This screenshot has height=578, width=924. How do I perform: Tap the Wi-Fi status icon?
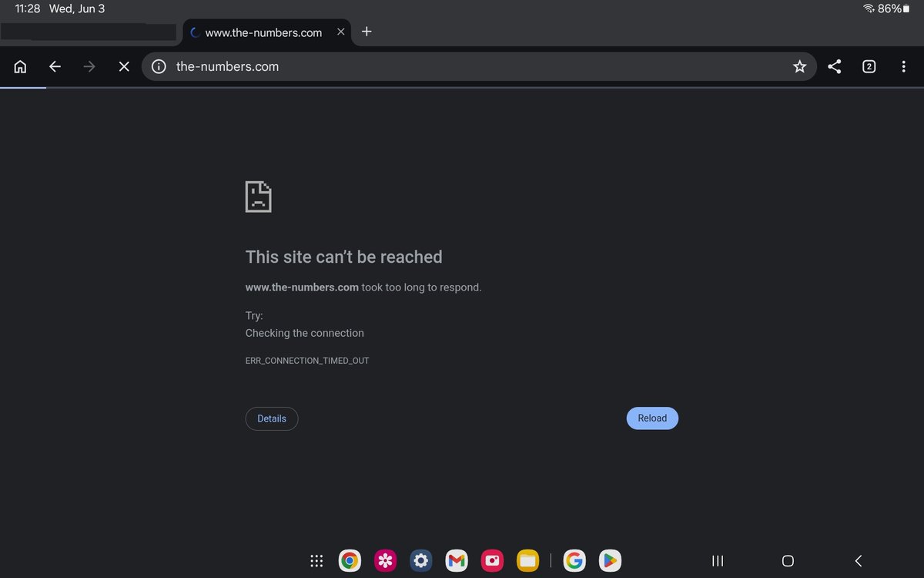[x=869, y=8]
